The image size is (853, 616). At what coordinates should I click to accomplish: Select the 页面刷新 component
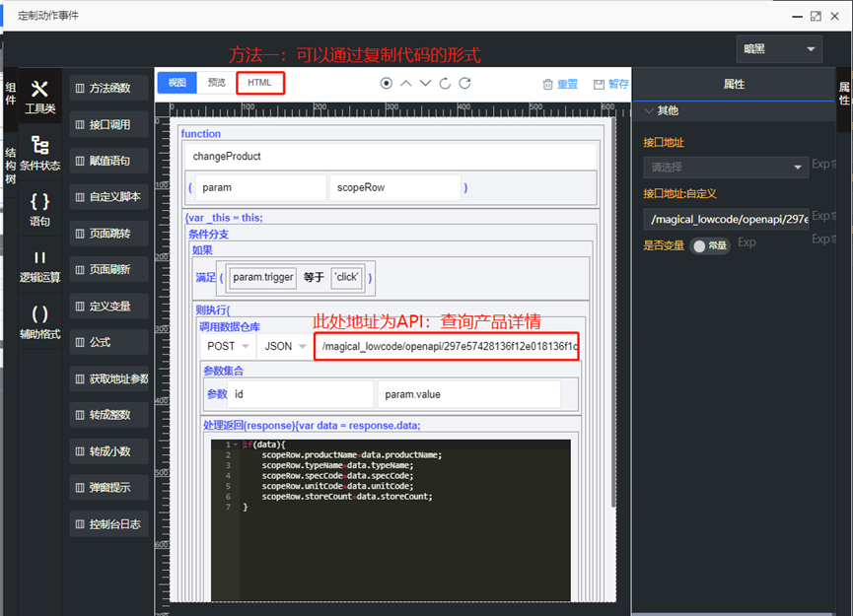(x=109, y=269)
